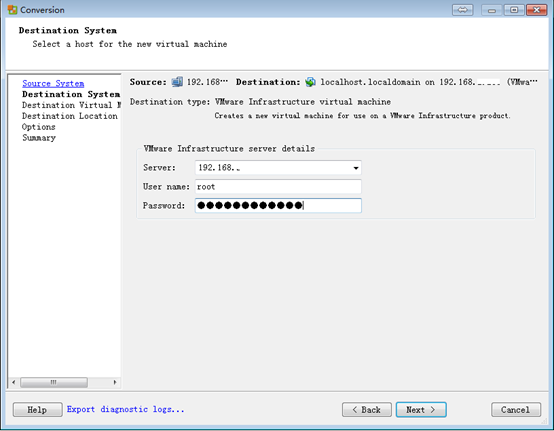Click the sidebar scroll right arrow
The image size is (554, 431).
point(115,382)
